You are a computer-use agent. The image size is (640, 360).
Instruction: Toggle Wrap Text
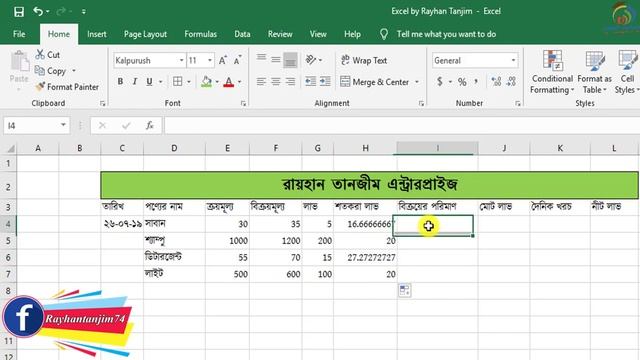point(364,60)
